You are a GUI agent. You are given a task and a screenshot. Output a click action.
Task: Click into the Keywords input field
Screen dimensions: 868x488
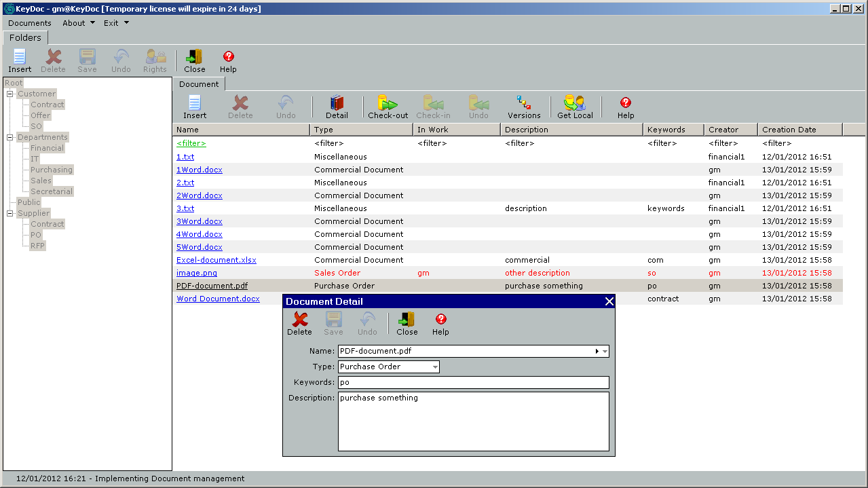[473, 383]
